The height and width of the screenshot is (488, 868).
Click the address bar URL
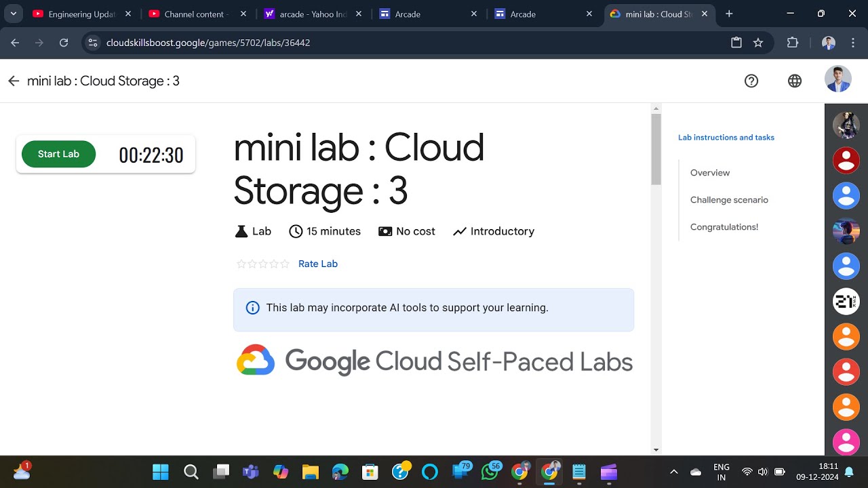pos(208,43)
